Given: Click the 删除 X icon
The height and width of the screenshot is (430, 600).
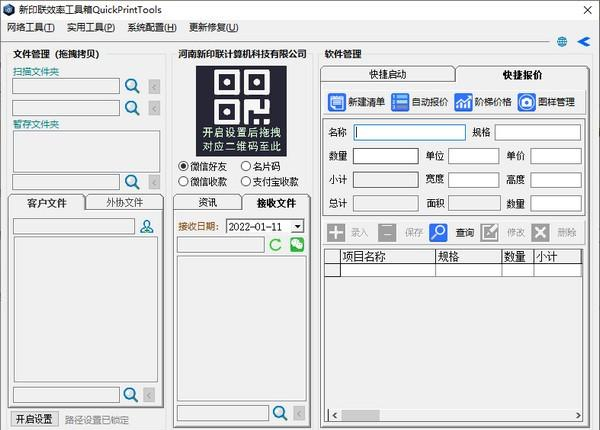Looking at the screenshot, I should pos(540,233).
